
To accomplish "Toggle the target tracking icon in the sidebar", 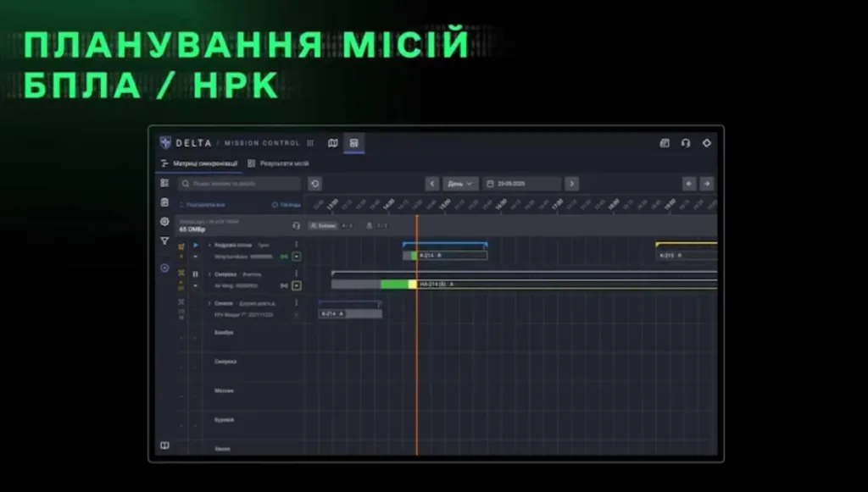I will tap(164, 268).
